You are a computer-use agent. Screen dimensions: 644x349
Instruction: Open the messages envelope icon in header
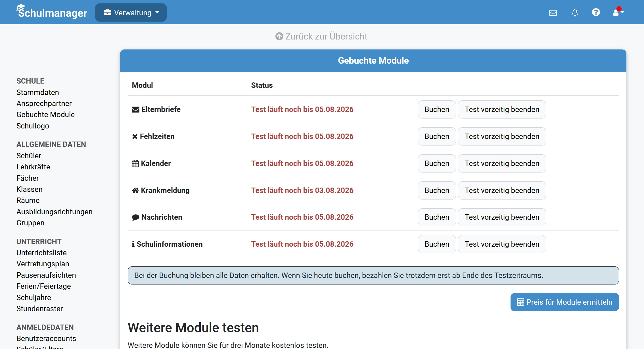(553, 13)
